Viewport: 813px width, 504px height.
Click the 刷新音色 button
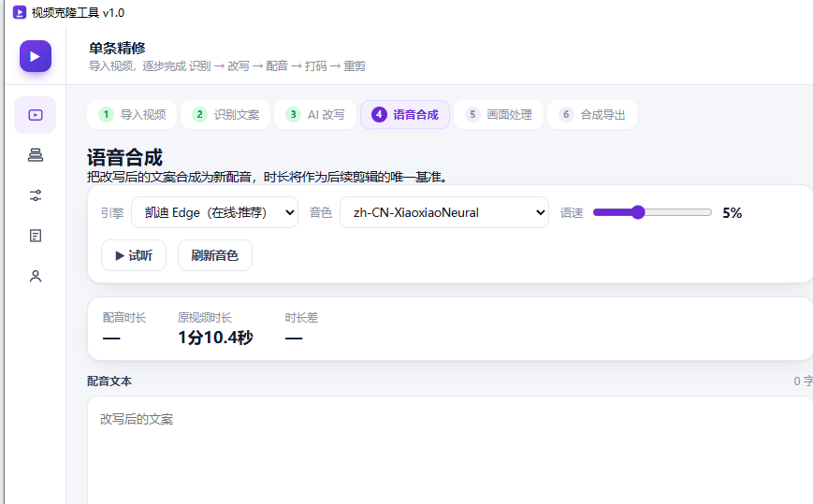pos(215,255)
